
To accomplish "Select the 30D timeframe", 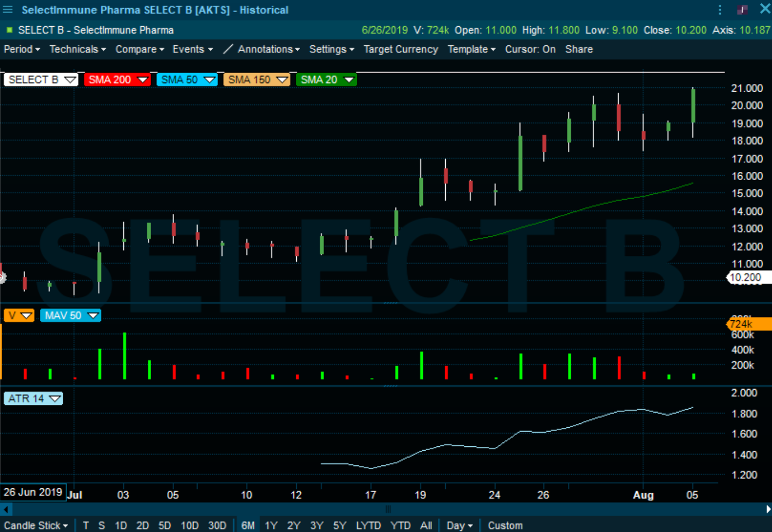I will (x=217, y=525).
